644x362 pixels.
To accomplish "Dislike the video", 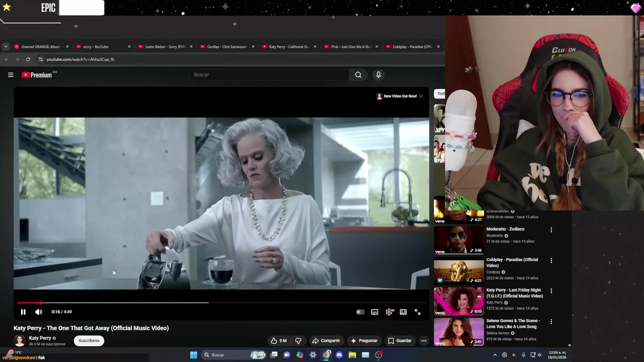I will click(x=298, y=341).
